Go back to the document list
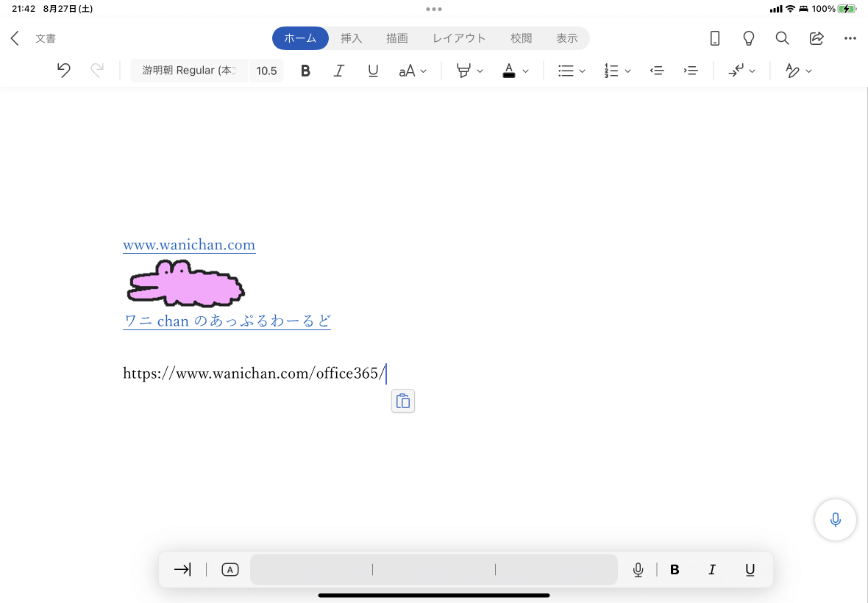Screen dimensions: 868x603 tap(15, 38)
